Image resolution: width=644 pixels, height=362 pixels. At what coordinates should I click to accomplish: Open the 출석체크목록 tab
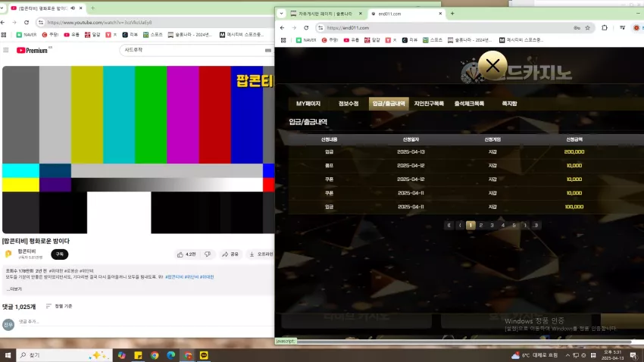click(469, 104)
